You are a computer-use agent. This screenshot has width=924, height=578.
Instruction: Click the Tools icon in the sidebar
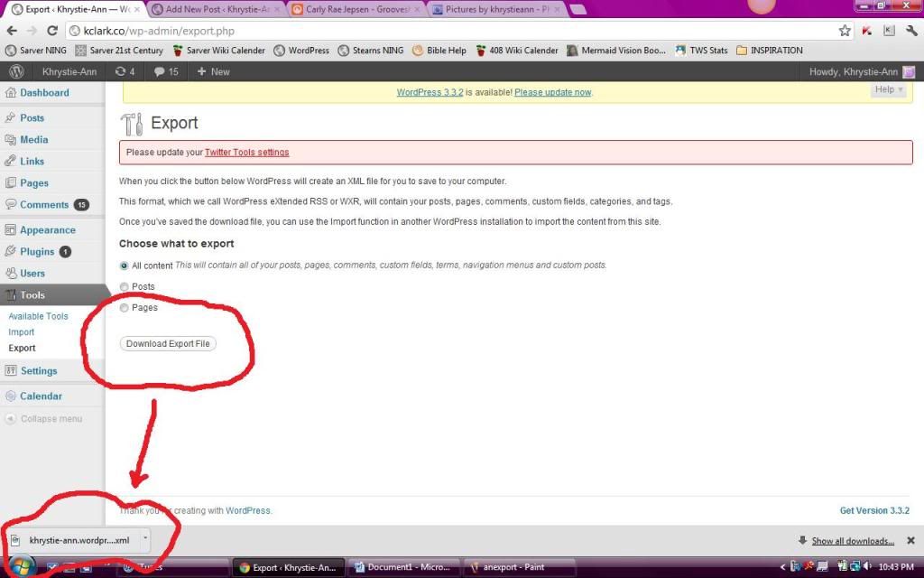pos(11,295)
